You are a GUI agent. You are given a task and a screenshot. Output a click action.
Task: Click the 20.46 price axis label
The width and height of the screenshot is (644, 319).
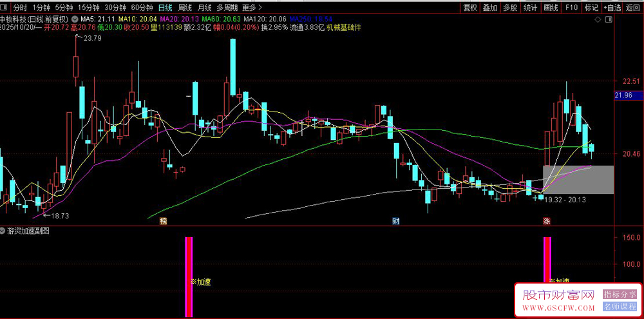(x=631, y=154)
